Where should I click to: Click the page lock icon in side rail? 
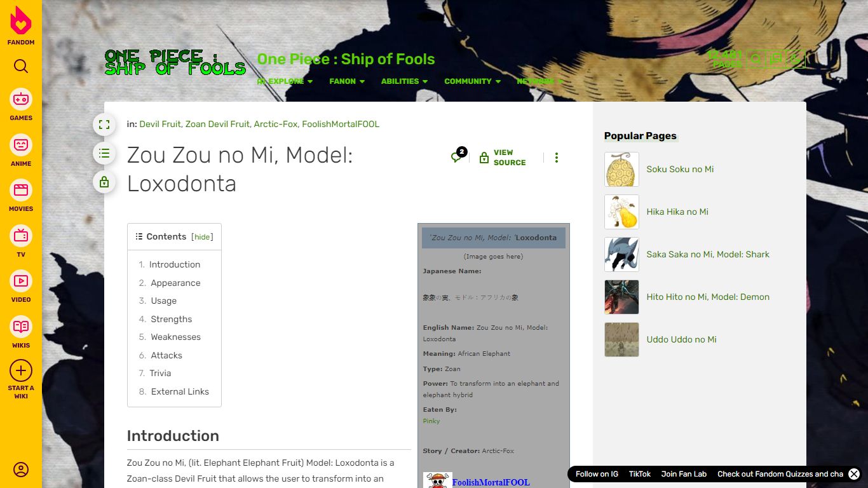(x=104, y=182)
